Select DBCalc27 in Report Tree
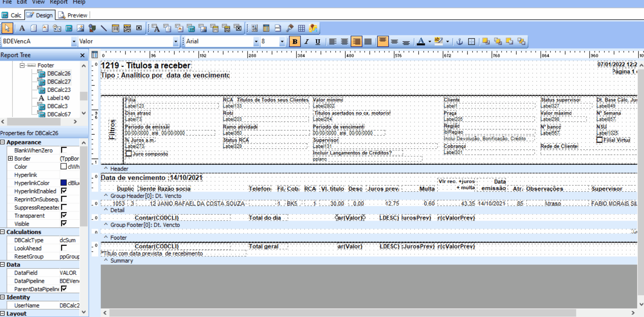644x317 pixels. point(59,82)
